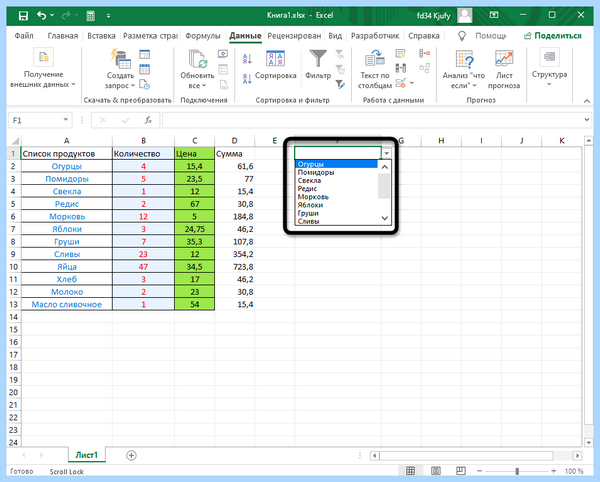
Task: Click Лист прогноза forecast icon
Action: (x=504, y=59)
